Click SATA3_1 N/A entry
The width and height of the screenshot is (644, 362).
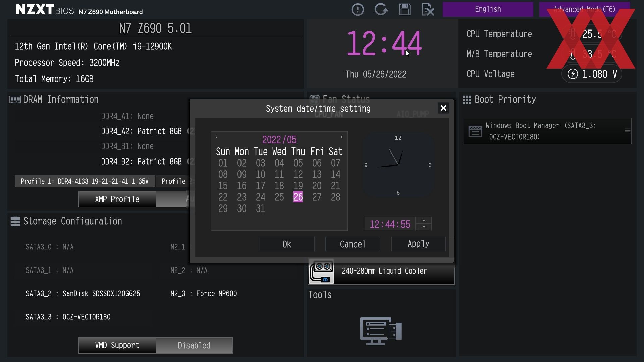(x=50, y=270)
